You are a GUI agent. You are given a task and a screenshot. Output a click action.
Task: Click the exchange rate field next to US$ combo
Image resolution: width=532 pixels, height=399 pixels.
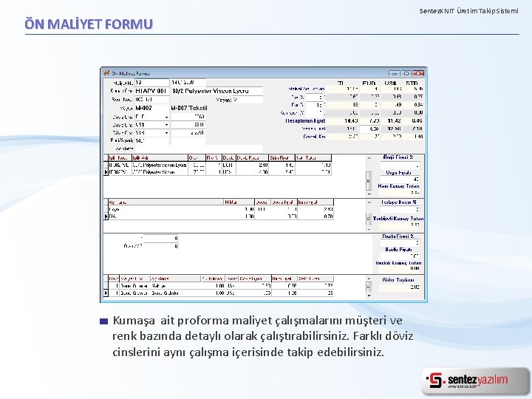[188, 125]
